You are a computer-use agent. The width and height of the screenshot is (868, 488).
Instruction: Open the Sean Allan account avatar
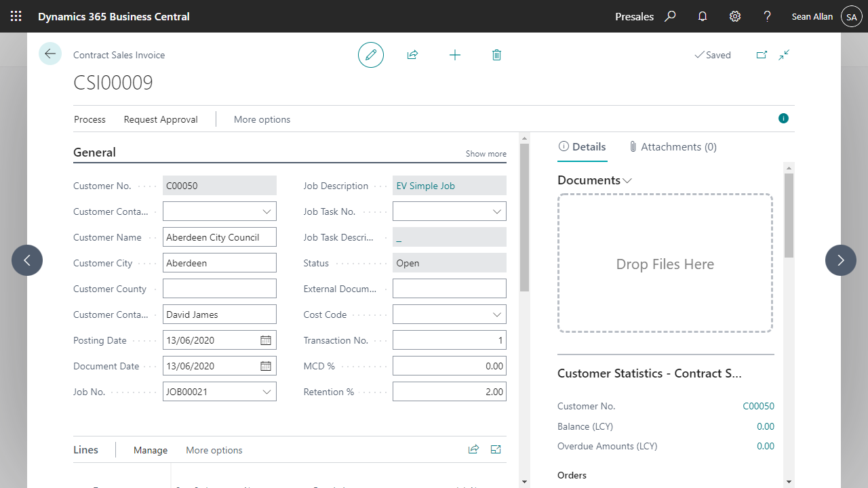click(x=852, y=16)
